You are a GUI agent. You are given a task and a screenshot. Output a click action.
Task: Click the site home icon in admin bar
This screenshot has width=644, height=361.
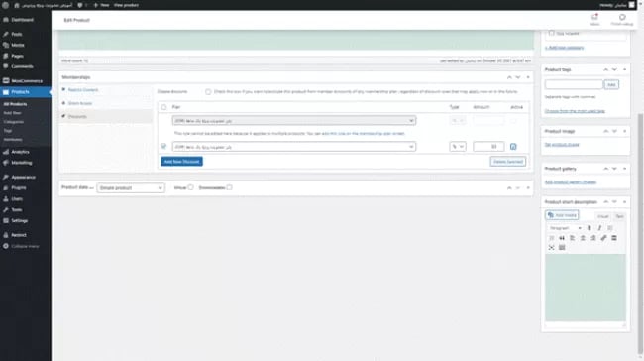17,5
